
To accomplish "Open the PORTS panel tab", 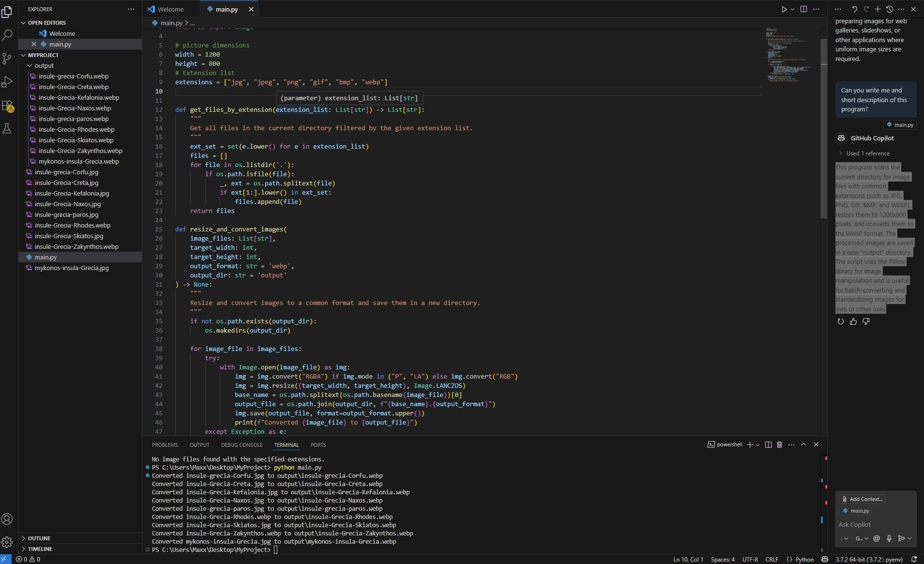I will coord(318,445).
